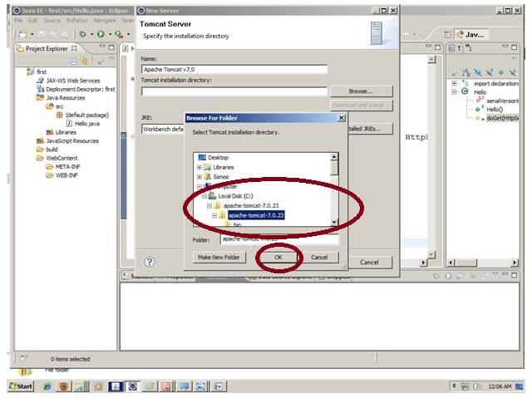Viewport: 532px width, 398px height.
Task: Click Cancel in the New Server wizard
Action: point(369,263)
